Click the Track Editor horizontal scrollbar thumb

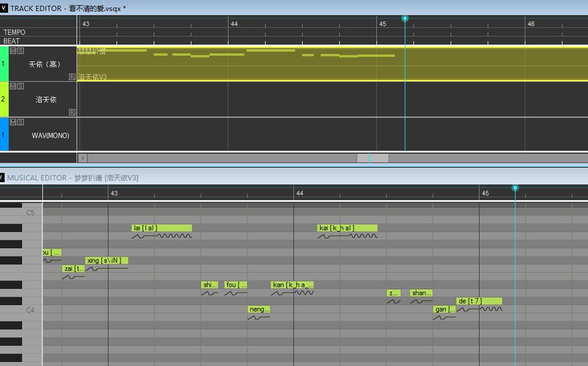pyautogui.click(x=372, y=158)
